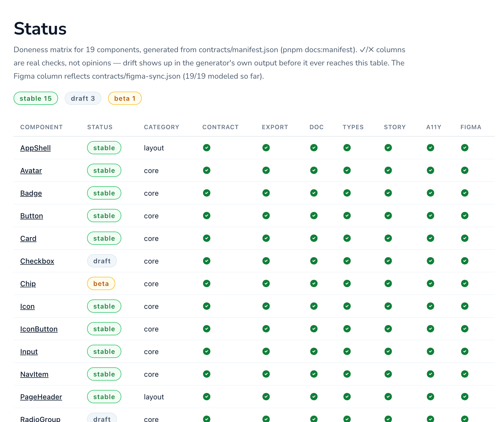Click the Status page heading
504x422 pixels.
40,29
